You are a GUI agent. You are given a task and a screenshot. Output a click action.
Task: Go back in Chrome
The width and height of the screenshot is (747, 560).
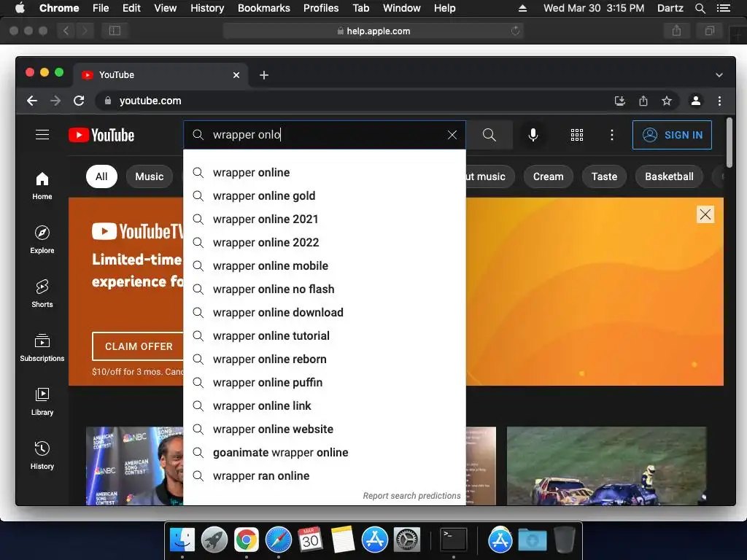click(x=32, y=101)
